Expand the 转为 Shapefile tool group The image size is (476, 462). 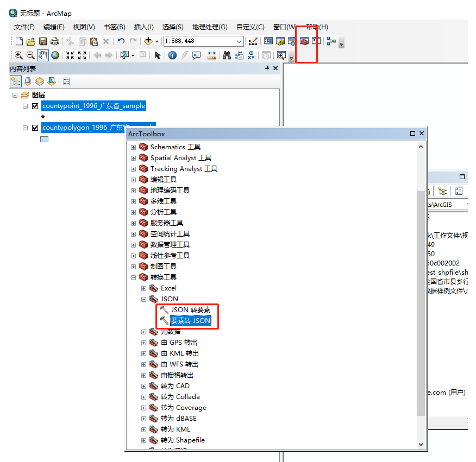(x=143, y=440)
